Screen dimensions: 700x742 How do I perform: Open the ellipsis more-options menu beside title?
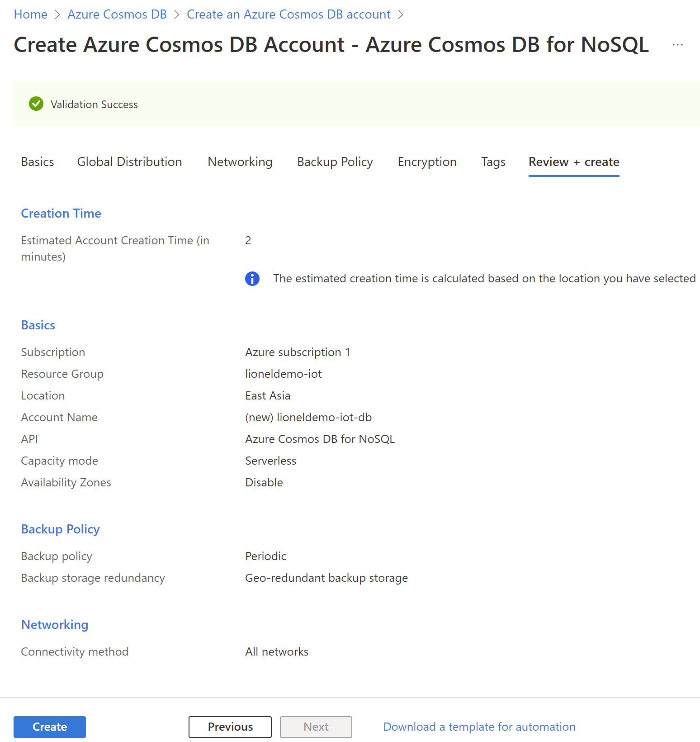click(677, 45)
